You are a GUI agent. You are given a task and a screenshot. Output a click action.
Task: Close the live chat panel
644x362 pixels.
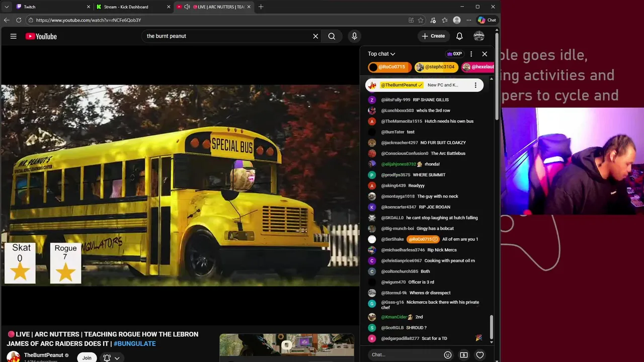click(485, 54)
